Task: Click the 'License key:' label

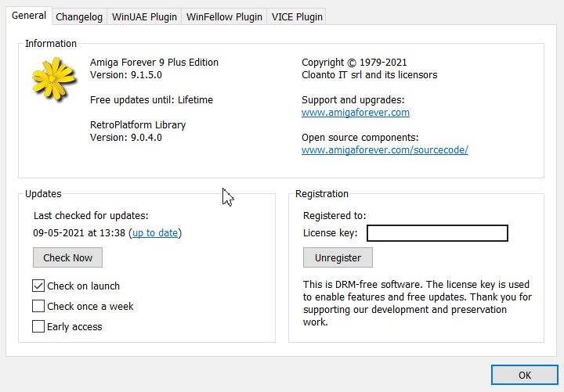Action: pos(331,233)
